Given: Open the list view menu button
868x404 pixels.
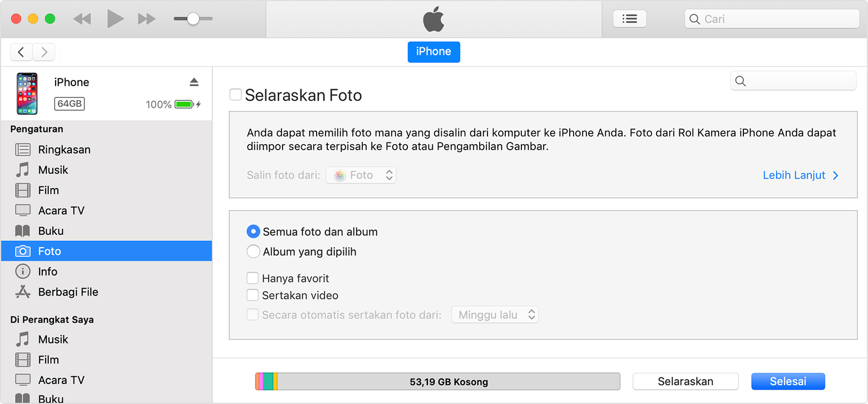Looking at the screenshot, I should click(x=630, y=19).
